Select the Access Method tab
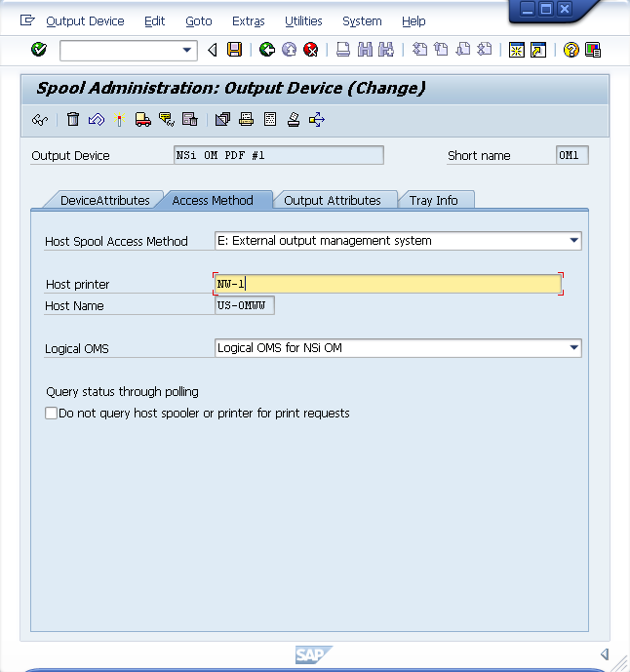The width and height of the screenshot is (630, 672). click(213, 201)
